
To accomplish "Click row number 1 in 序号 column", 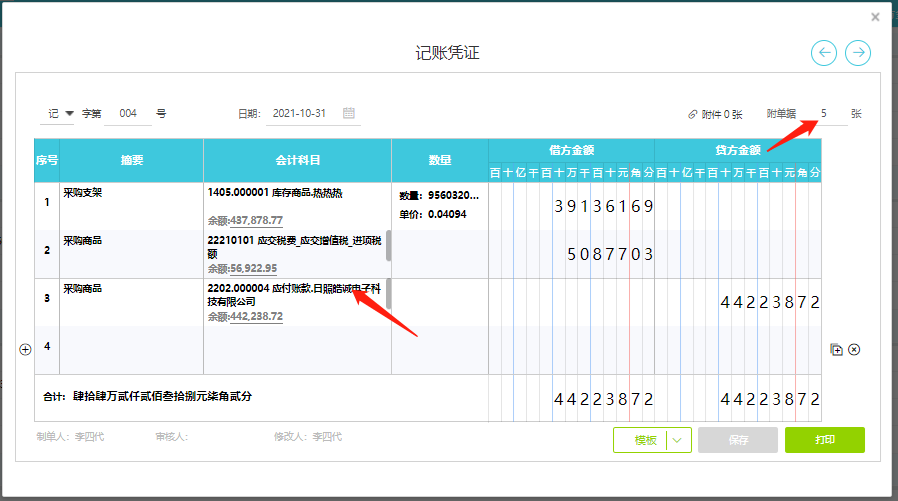I will click(47, 202).
